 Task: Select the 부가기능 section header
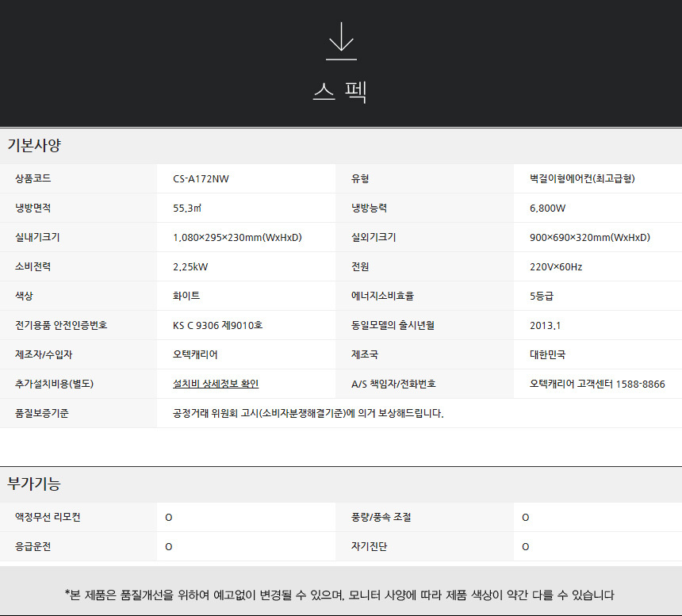tap(34, 484)
